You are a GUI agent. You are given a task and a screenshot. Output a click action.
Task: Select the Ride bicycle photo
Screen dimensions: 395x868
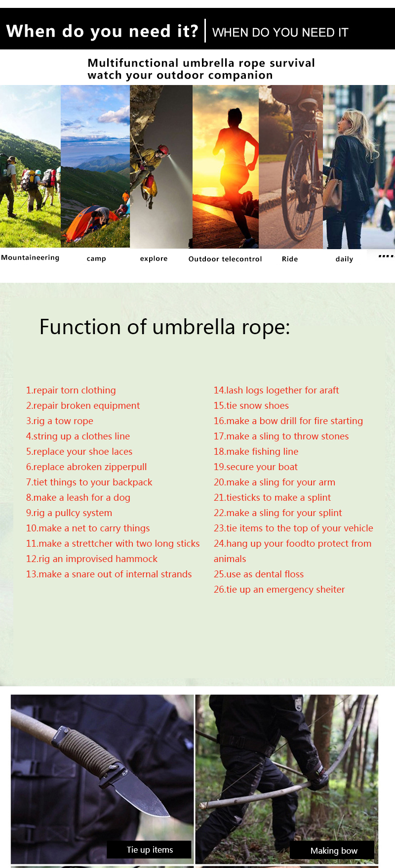point(291,167)
